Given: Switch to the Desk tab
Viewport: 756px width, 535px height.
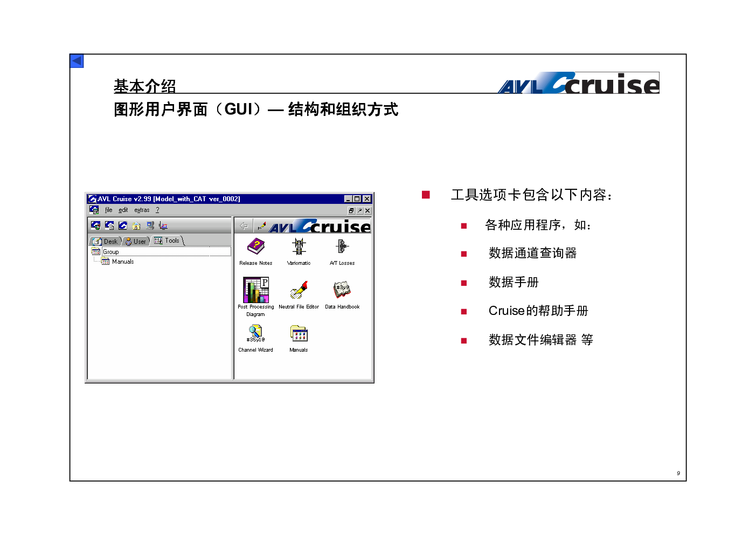Looking at the screenshot, I should coord(106,241).
